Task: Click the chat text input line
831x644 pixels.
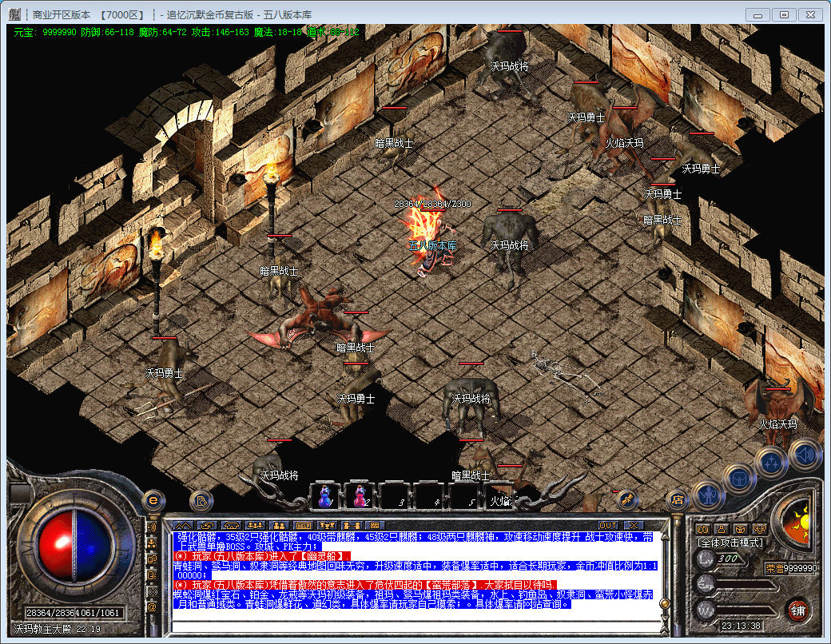Action: 416,626
